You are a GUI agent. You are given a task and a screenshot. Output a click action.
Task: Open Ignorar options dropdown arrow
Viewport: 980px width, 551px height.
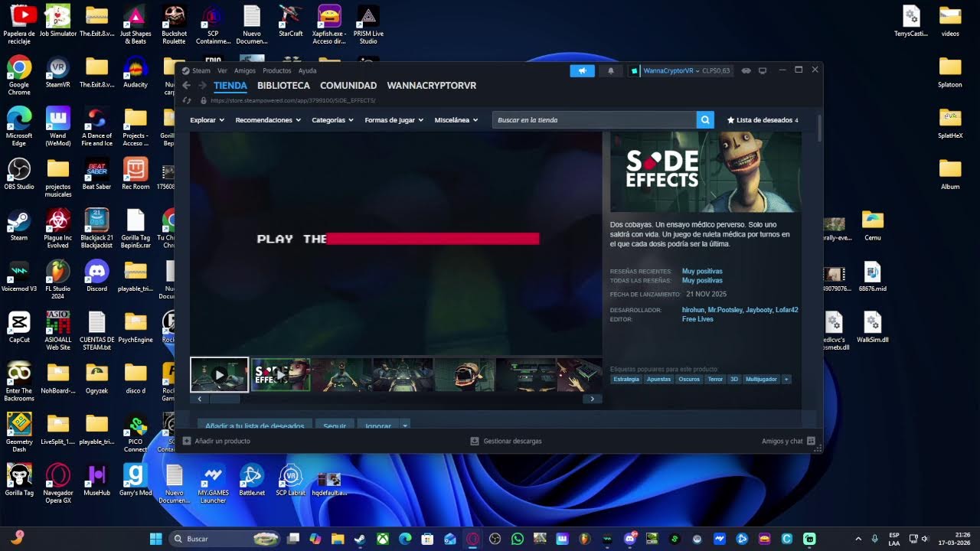coord(405,425)
